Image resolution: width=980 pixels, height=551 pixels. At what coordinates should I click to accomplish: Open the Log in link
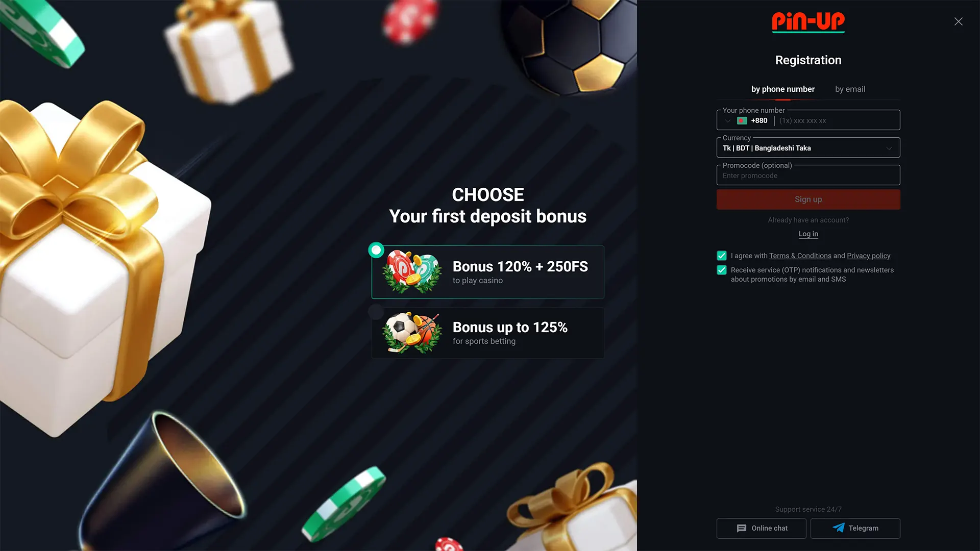tap(808, 234)
